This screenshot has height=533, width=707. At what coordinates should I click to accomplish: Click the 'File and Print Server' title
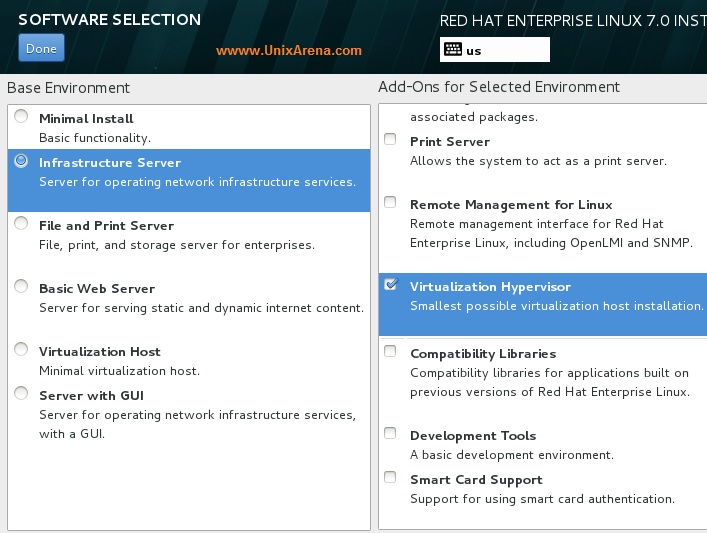point(106,225)
